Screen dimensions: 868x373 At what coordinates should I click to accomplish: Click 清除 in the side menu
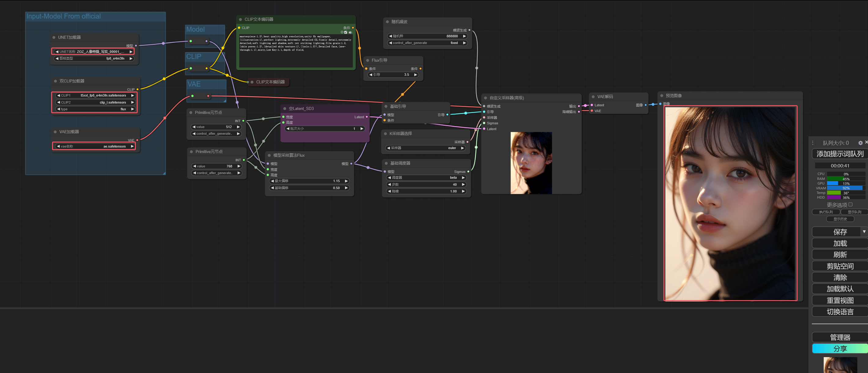click(x=840, y=277)
